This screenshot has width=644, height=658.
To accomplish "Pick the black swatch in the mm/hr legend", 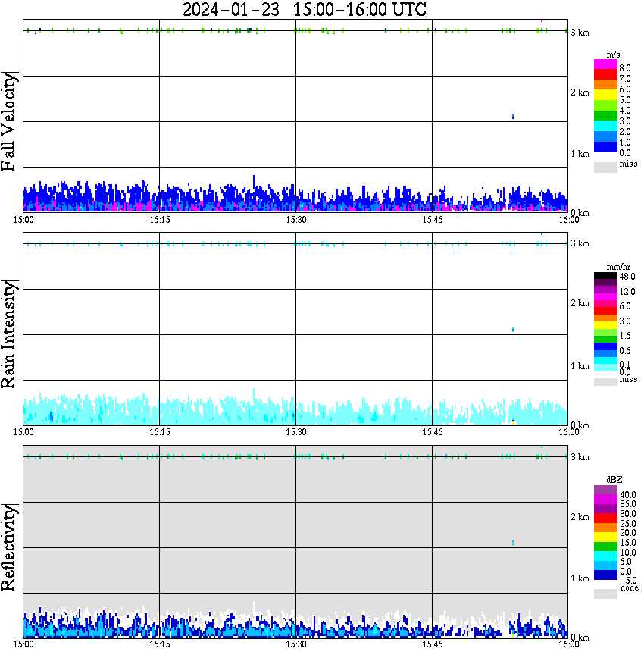I will pyautogui.click(x=605, y=276).
